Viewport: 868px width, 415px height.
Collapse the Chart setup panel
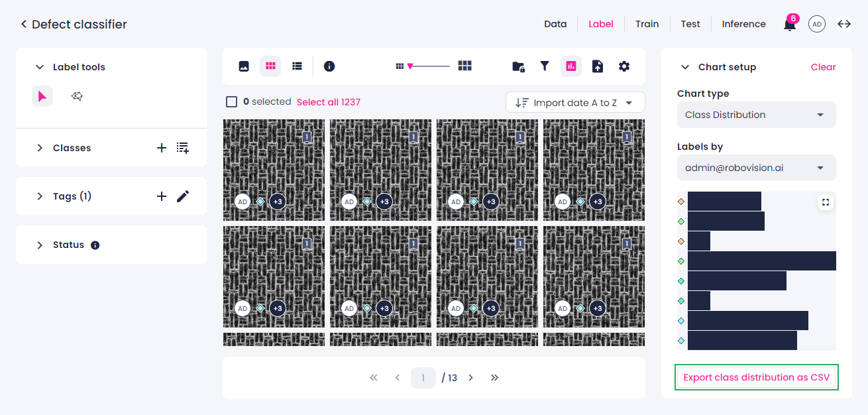click(685, 67)
